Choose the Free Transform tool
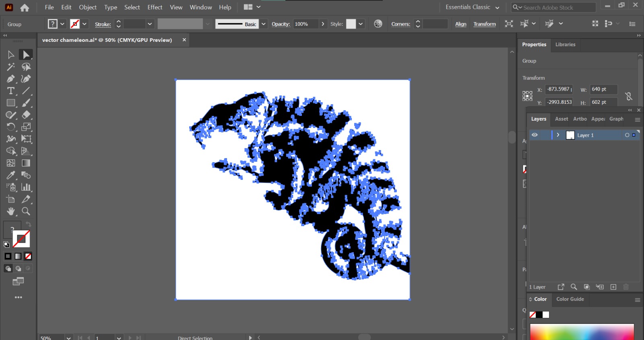The image size is (644, 340). coord(26,139)
